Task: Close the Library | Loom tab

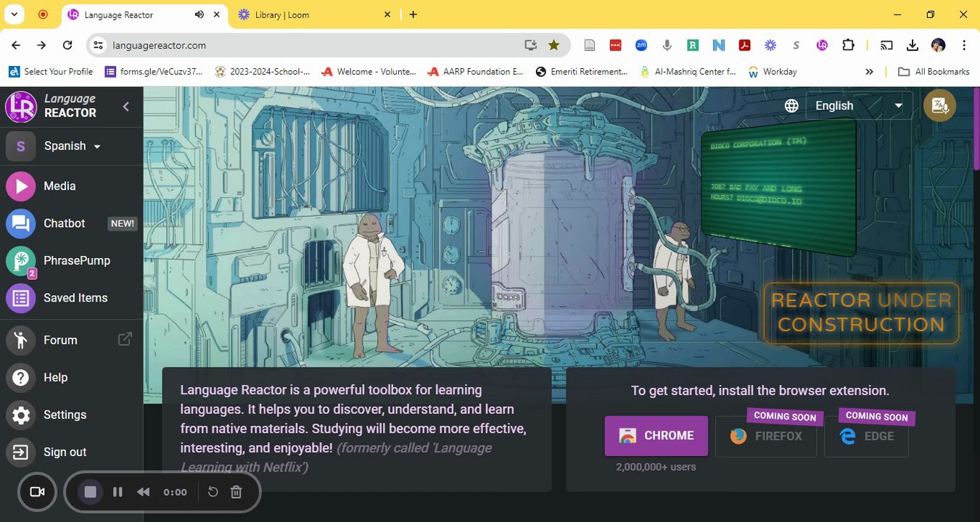Action: click(387, 14)
